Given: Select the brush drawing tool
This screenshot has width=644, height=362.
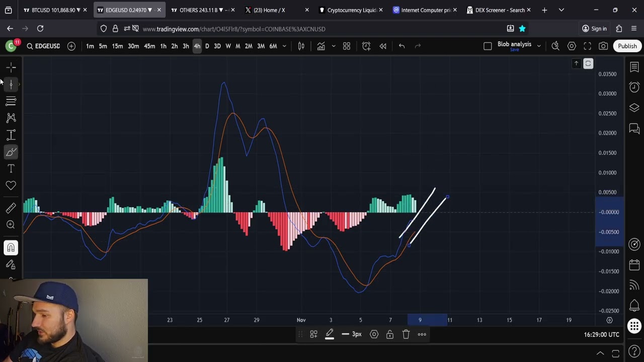Looking at the screenshot, I should point(11,152).
